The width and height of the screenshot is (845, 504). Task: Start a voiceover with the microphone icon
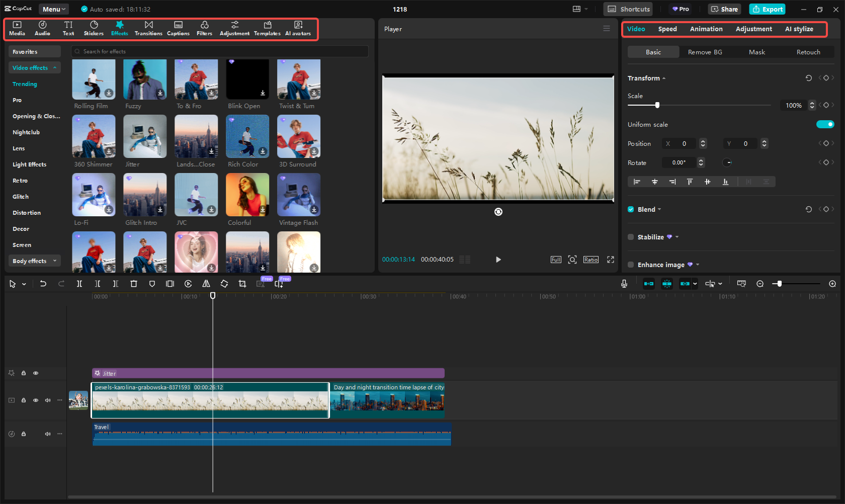coord(624,284)
